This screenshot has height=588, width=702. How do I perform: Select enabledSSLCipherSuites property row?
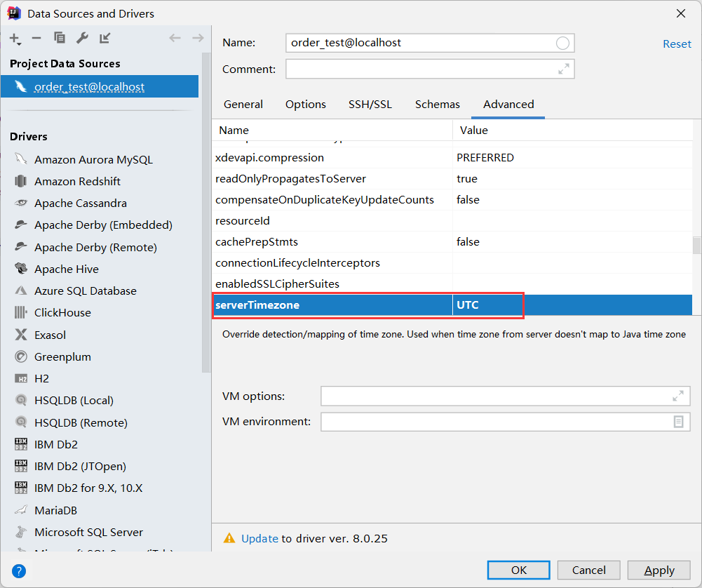[452, 284]
